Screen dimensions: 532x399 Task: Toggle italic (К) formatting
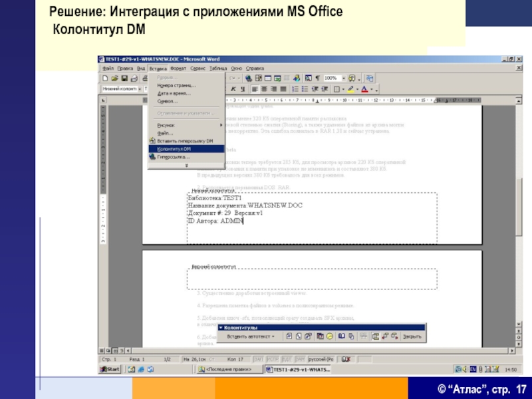(x=233, y=89)
